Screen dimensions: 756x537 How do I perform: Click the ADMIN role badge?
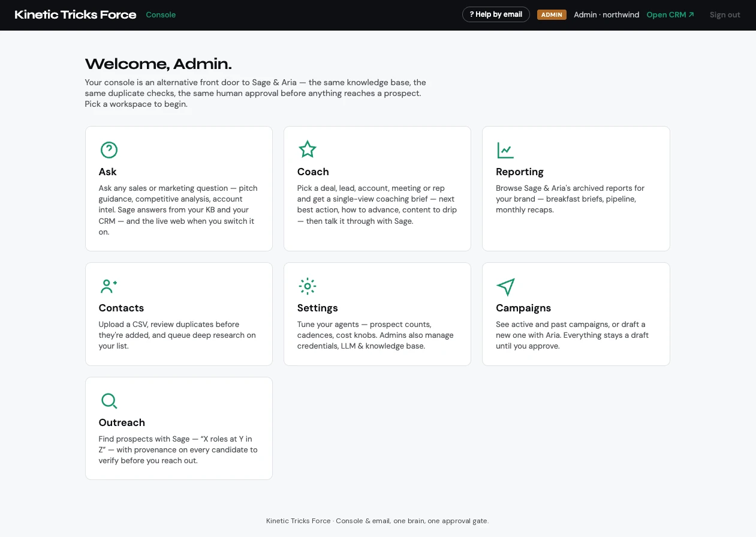click(x=552, y=14)
